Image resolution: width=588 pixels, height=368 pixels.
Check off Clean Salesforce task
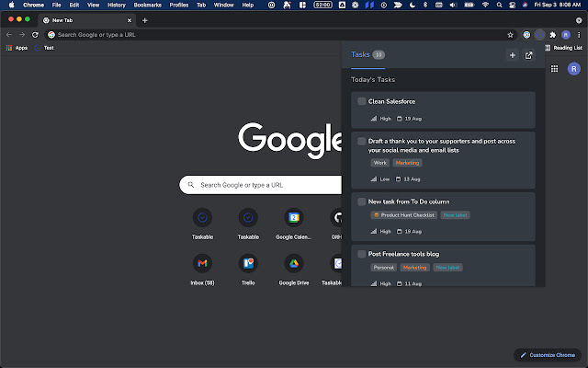point(361,101)
